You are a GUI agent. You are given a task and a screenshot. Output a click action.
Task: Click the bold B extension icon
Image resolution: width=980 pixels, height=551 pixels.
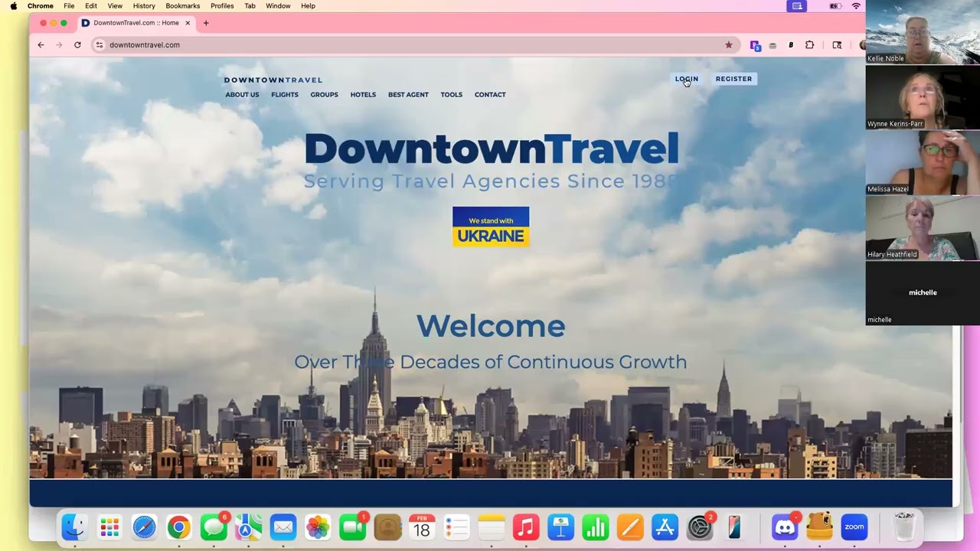coord(791,45)
